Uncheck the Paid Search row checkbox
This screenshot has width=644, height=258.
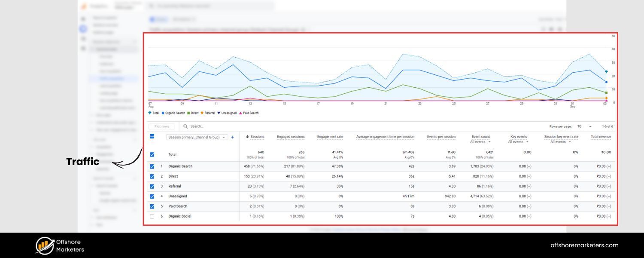pos(152,206)
